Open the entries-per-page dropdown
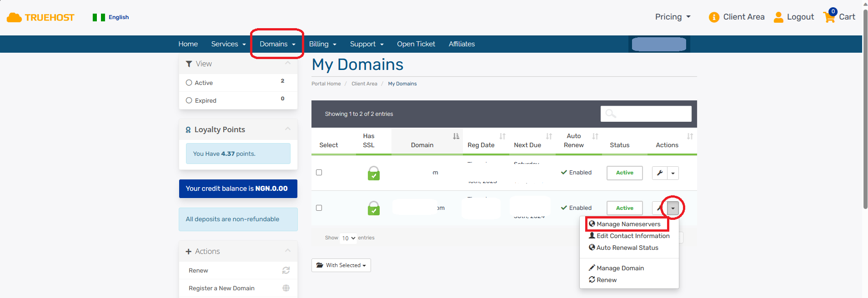 (349, 238)
